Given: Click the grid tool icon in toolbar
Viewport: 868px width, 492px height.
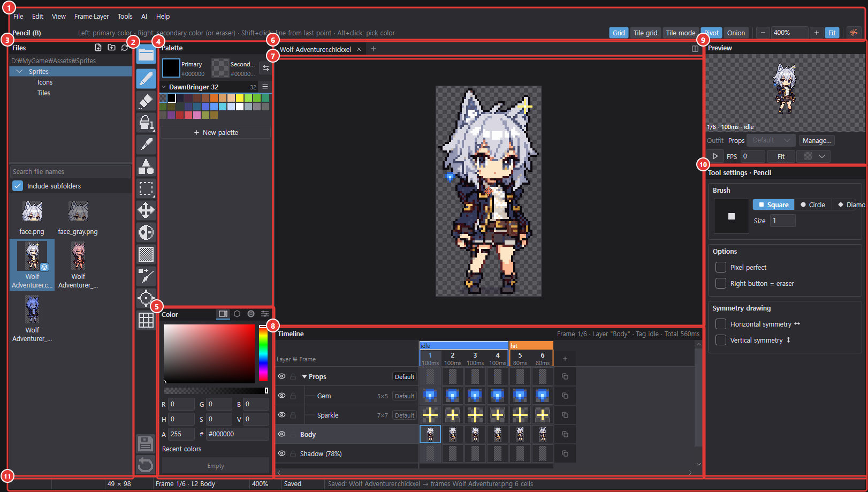Looking at the screenshot, I should coord(146,320).
